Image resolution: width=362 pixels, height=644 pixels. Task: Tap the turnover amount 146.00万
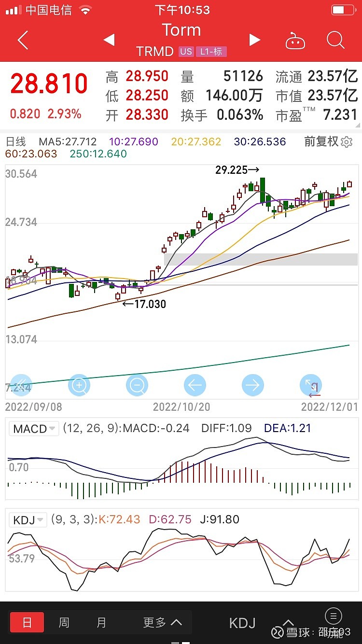pos(234,96)
